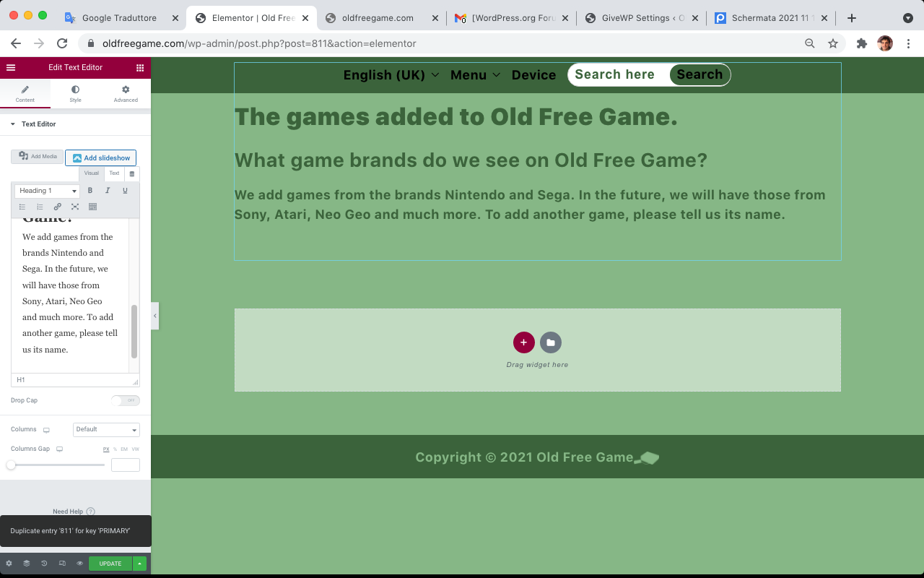Viewport: 924px width, 578px height.
Task: Open a new browser tab
Action: tap(852, 18)
